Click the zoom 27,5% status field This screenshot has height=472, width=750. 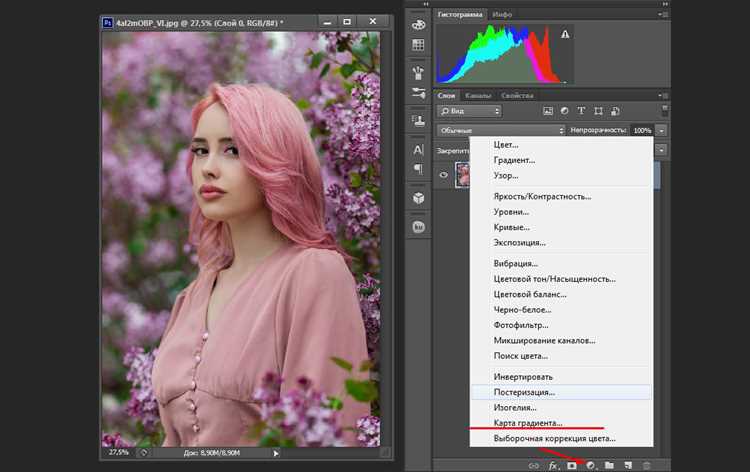(118, 452)
